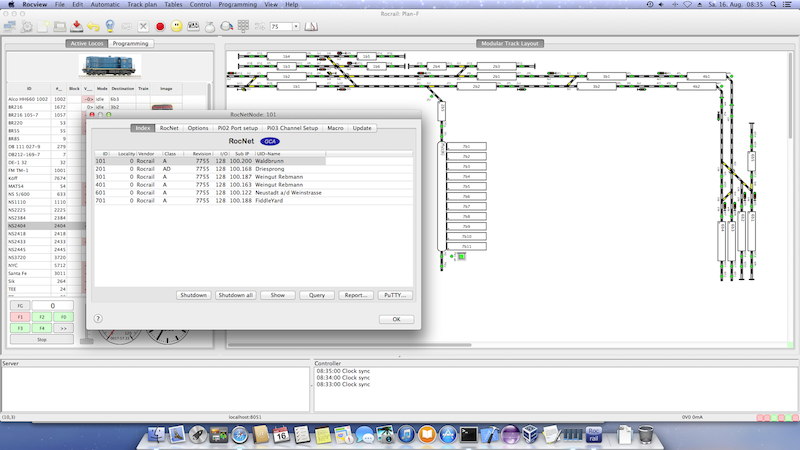Open Terminal icon in the dock

click(x=468, y=435)
